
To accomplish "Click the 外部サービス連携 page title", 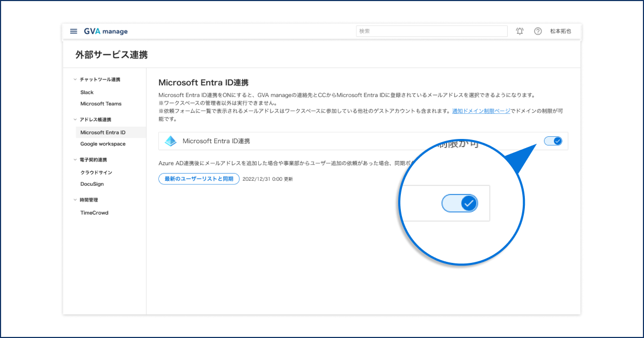I will (x=112, y=55).
